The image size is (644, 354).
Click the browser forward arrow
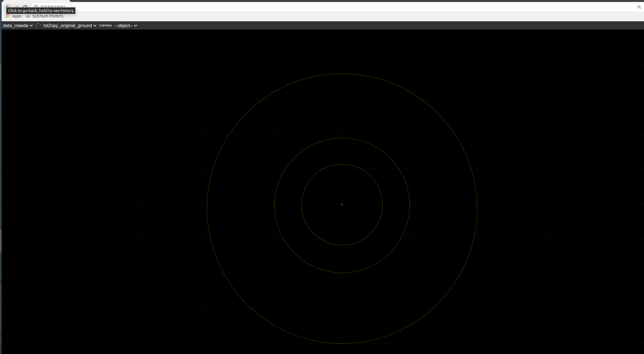(x=16, y=6)
